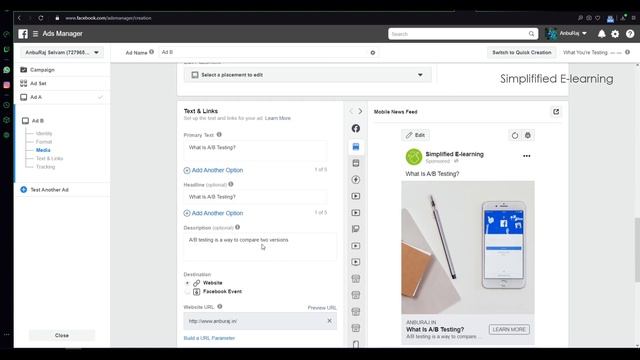Click the search magnifier icon
The image size is (640, 360).
pyautogui.click(x=531, y=34)
